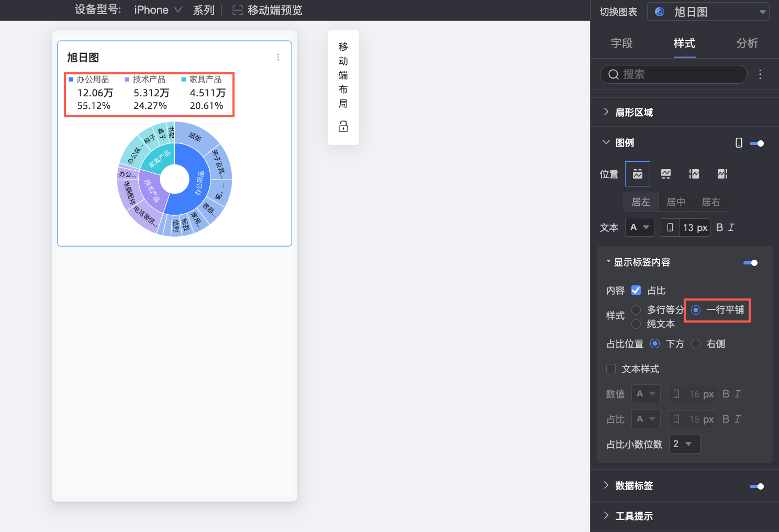This screenshot has height=532, width=779.
Task: Toggle the 图例 legend switch
Action: click(756, 143)
